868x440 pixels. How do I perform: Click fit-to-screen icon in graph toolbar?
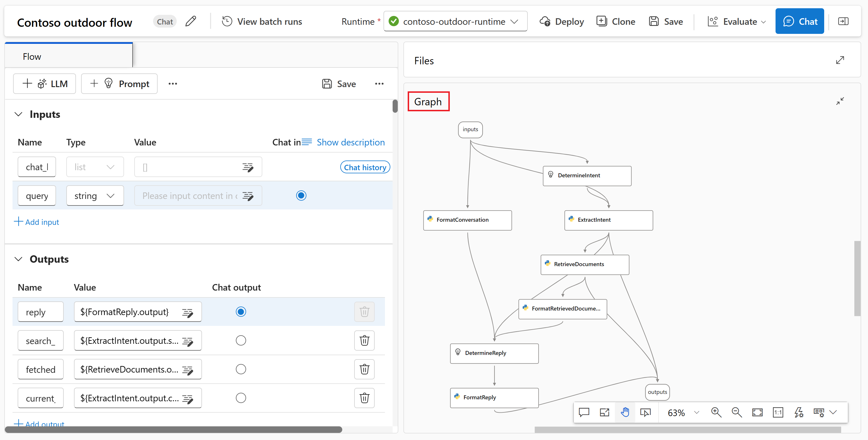[757, 412]
